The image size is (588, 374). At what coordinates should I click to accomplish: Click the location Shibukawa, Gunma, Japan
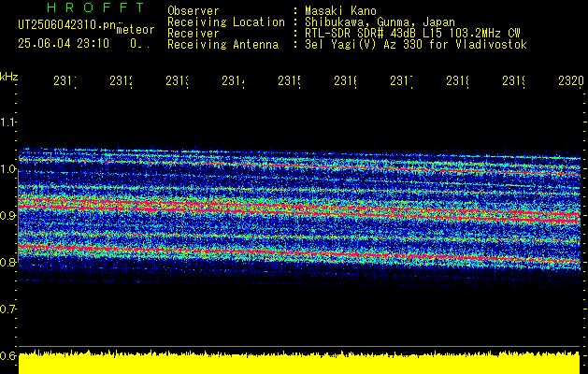(380, 22)
